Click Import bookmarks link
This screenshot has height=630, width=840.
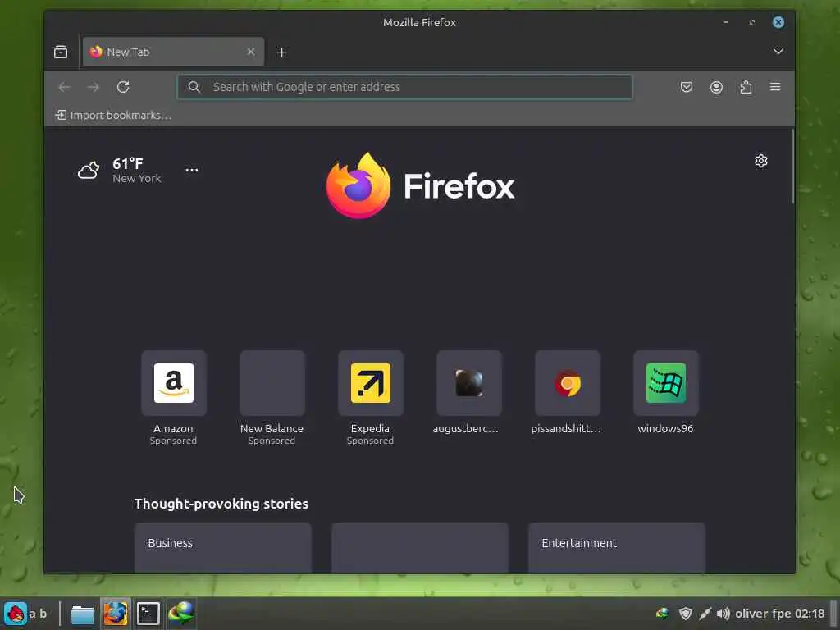tap(113, 115)
